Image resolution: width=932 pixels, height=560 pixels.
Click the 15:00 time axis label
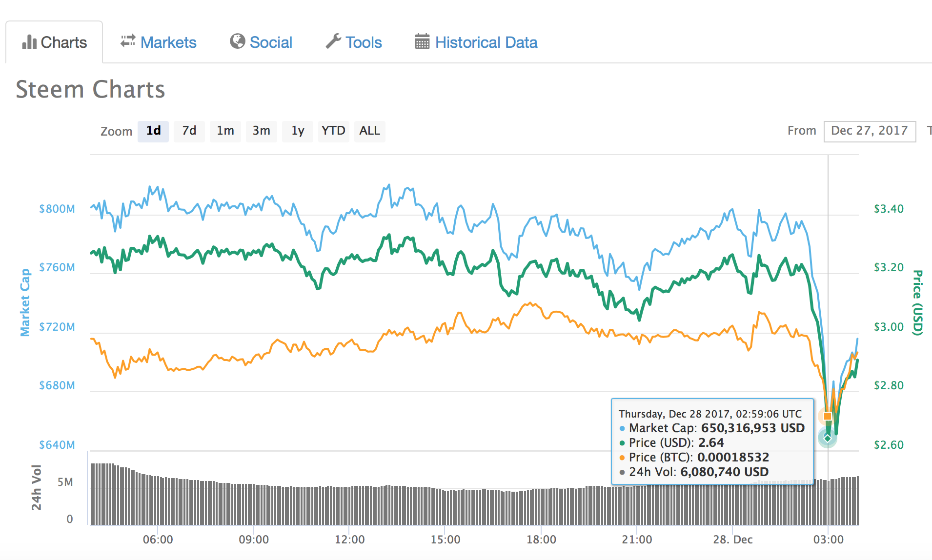[x=446, y=540]
